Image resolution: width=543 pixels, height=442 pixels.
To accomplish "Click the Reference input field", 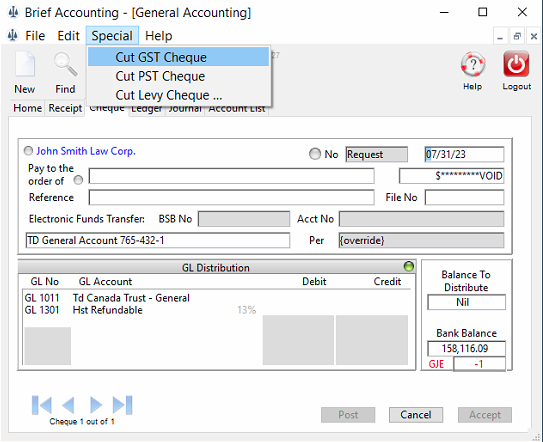I will click(x=231, y=197).
